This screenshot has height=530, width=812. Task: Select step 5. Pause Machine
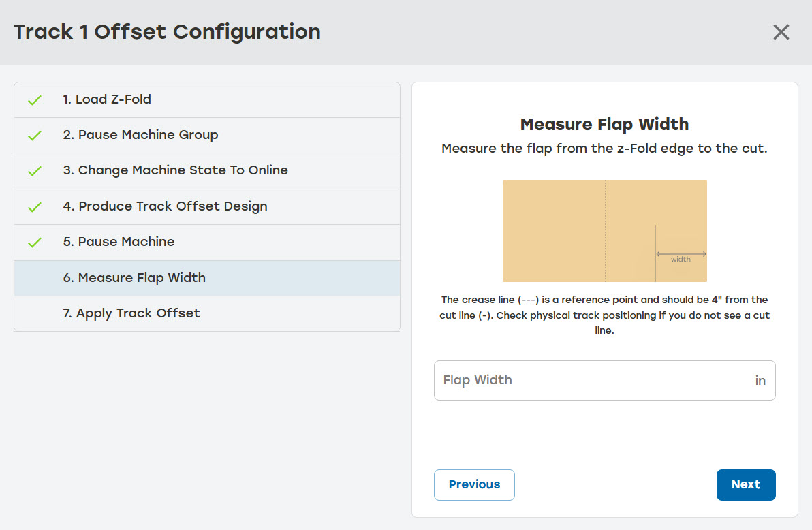207,243
